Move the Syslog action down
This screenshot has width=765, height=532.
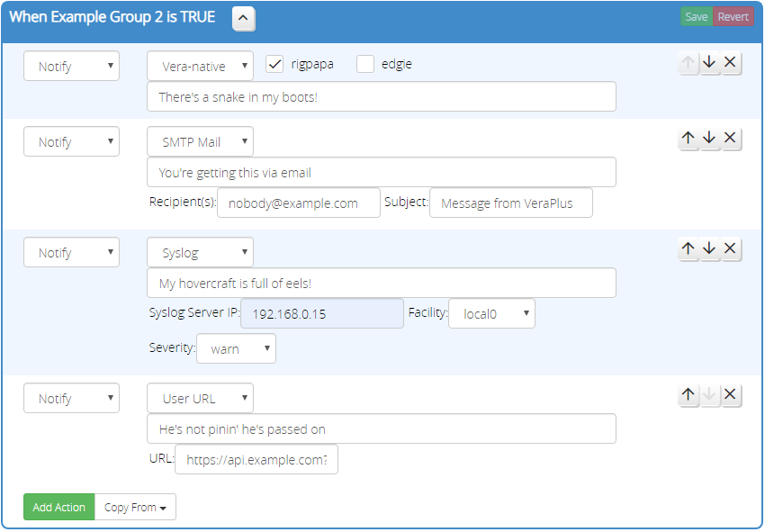[x=709, y=248]
